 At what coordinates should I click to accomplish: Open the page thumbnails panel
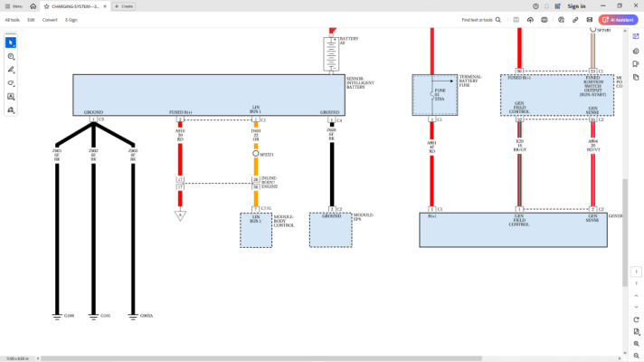(636, 77)
